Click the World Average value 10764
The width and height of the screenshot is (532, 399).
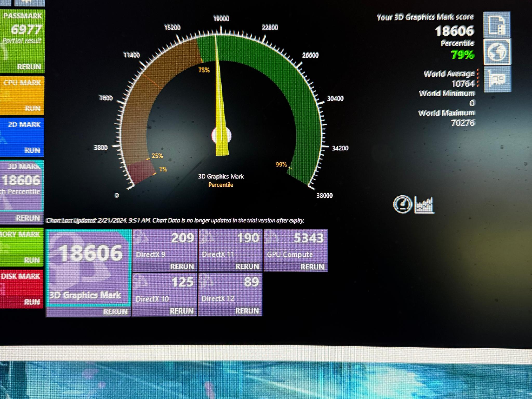(463, 84)
